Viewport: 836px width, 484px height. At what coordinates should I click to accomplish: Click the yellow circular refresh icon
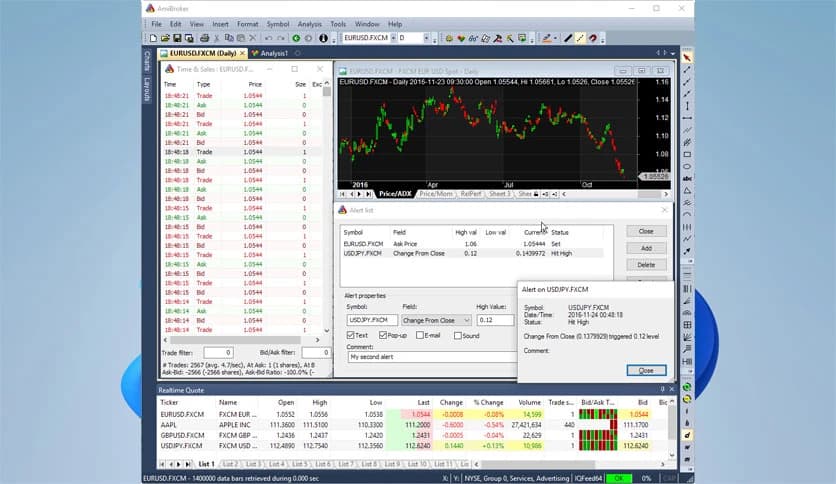687,399
